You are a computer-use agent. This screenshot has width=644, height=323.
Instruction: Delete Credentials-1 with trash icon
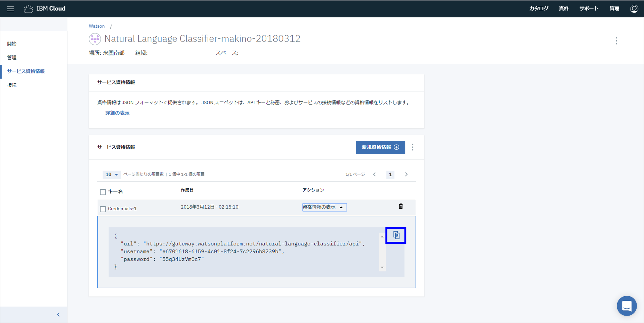pos(401,206)
